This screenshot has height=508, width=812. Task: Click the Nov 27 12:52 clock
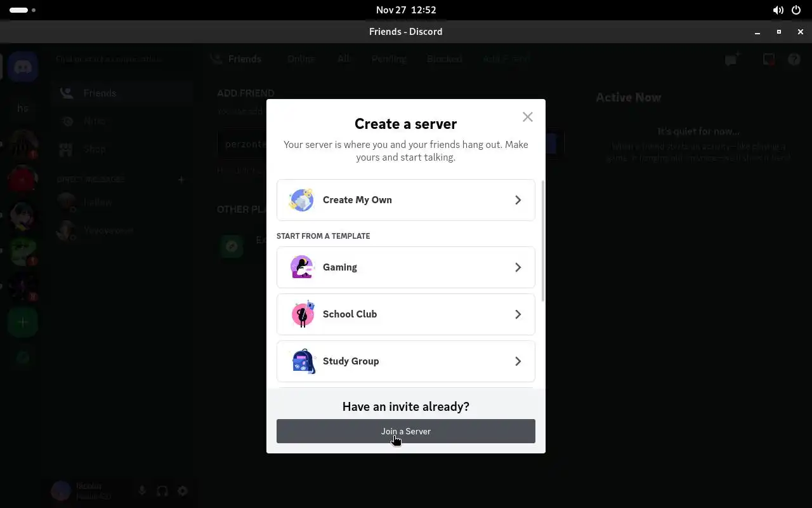(406, 10)
